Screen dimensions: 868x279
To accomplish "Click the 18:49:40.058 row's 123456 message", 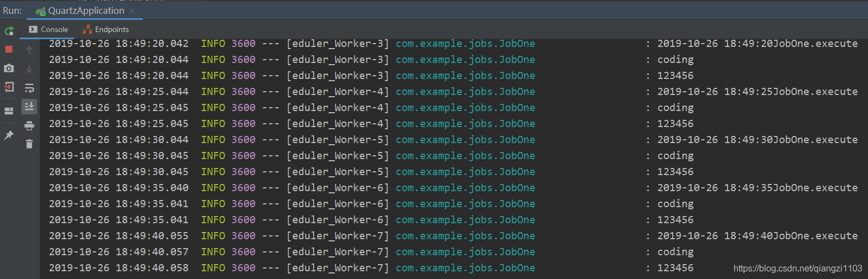I will [675, 267].
